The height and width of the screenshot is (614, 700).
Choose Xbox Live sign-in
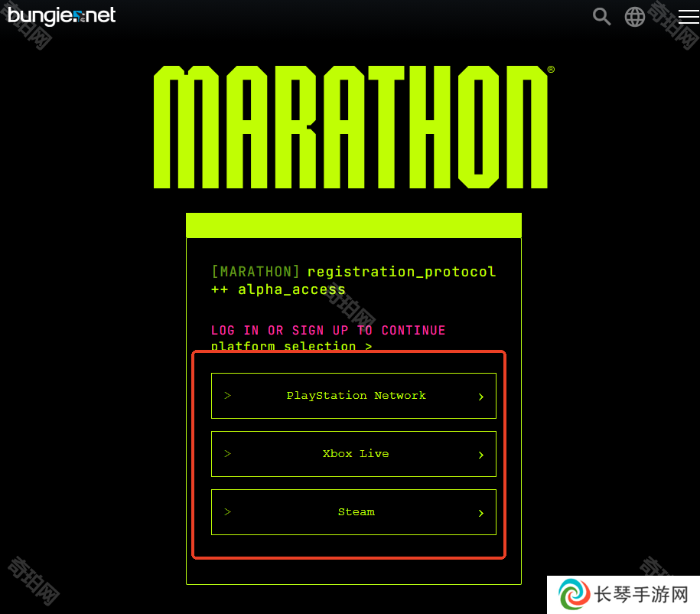pos(353,453)
